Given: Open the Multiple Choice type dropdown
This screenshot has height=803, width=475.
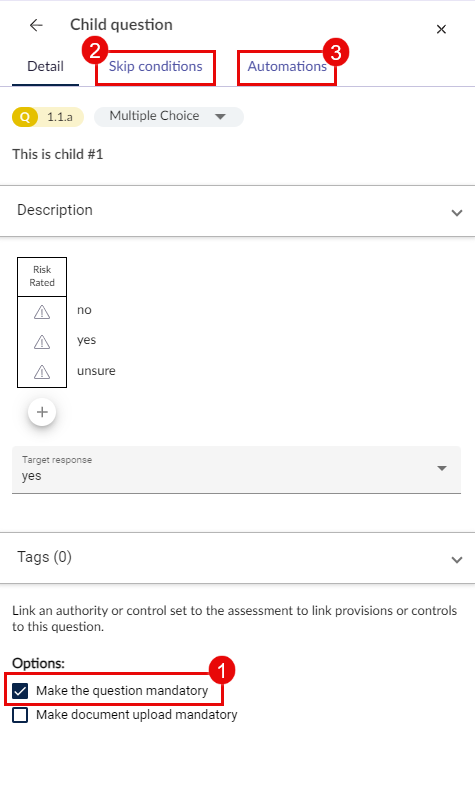Looking at the screenshot, I should (169, 116).
